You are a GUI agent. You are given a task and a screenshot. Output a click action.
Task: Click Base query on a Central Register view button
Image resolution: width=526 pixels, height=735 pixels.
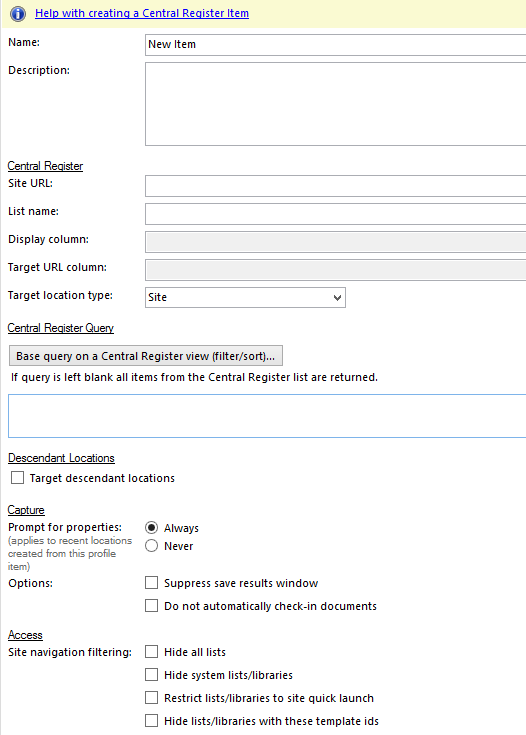[x=146, y=356]
